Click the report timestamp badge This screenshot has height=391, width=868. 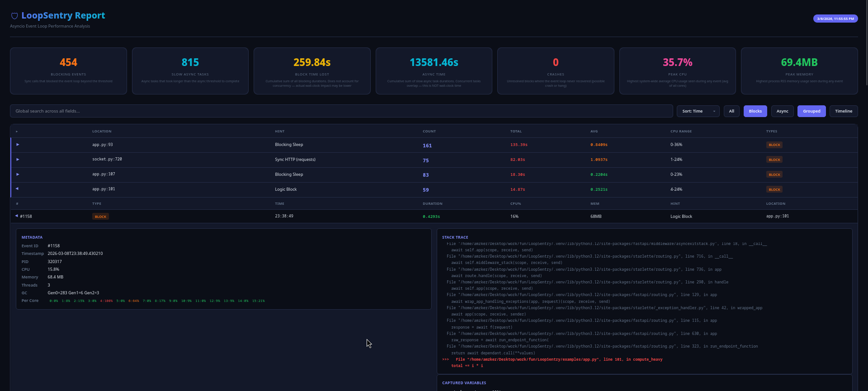(835, 19)
